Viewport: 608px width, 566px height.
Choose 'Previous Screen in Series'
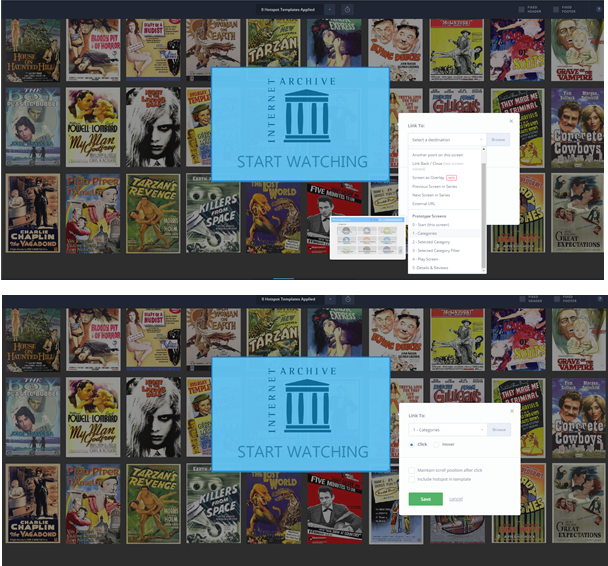coord(435,186)
